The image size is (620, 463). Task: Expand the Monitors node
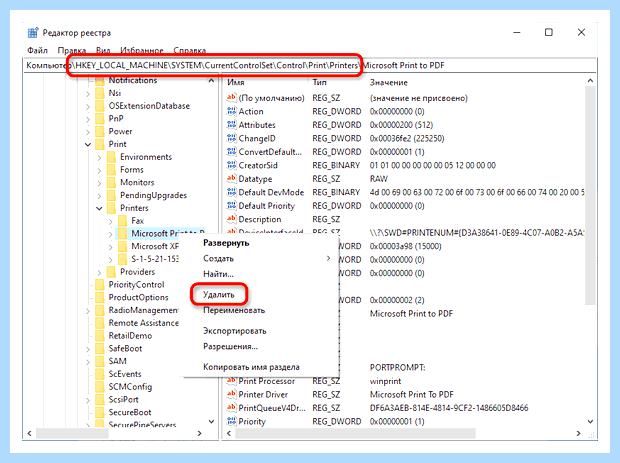click(99, 183)
